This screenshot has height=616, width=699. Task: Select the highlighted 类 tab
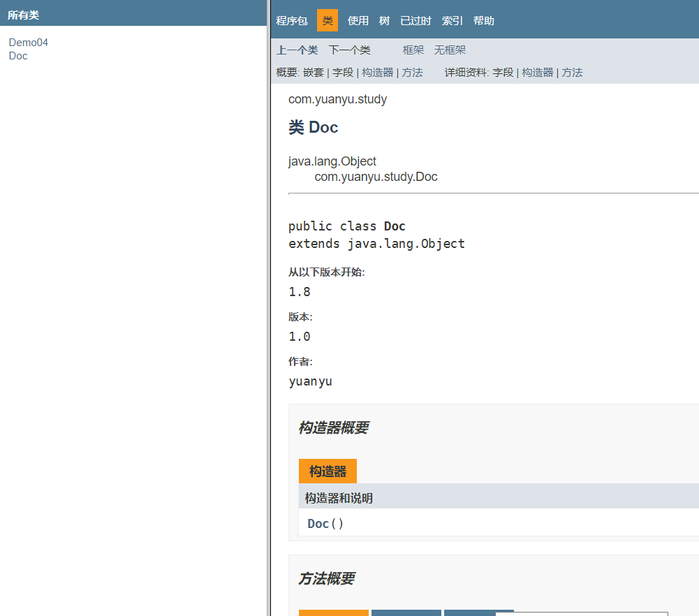328,20
